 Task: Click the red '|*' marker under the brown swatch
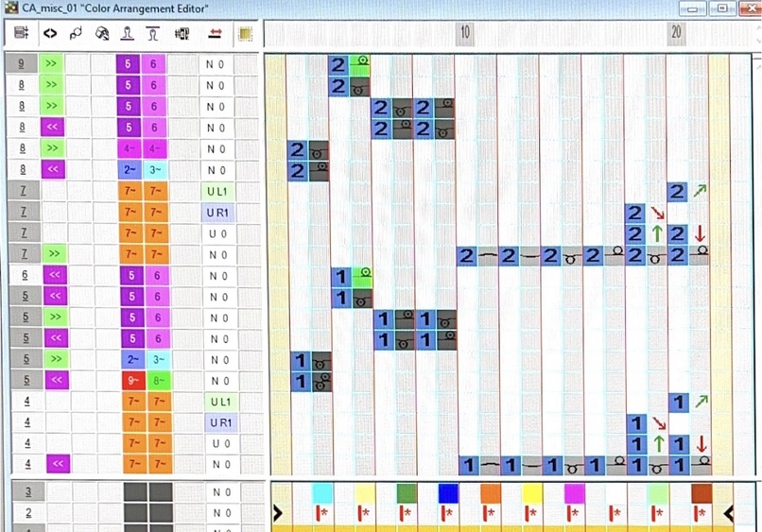point(701,513)
